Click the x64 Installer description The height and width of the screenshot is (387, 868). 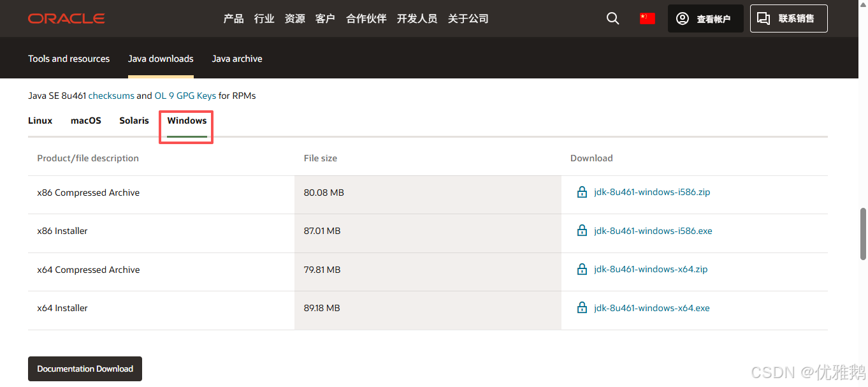click(62, 308)
